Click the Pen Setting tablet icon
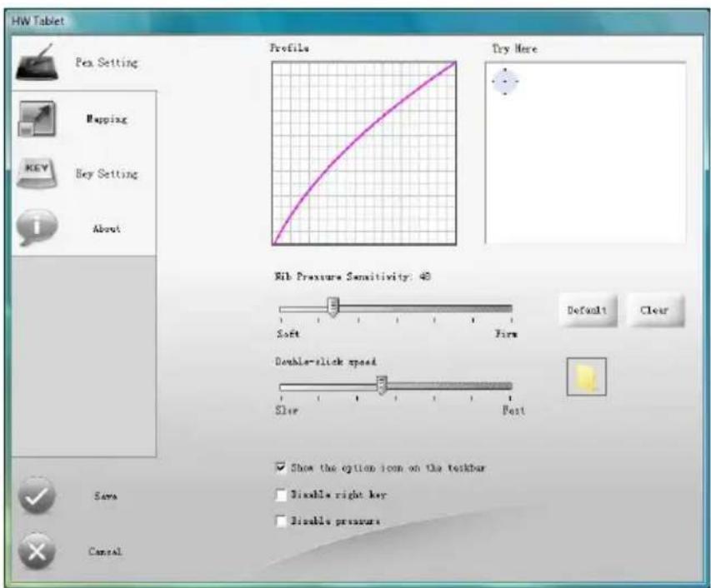Image resolution: width=711 pixels, height=588 pixels. tap(38, 63)
